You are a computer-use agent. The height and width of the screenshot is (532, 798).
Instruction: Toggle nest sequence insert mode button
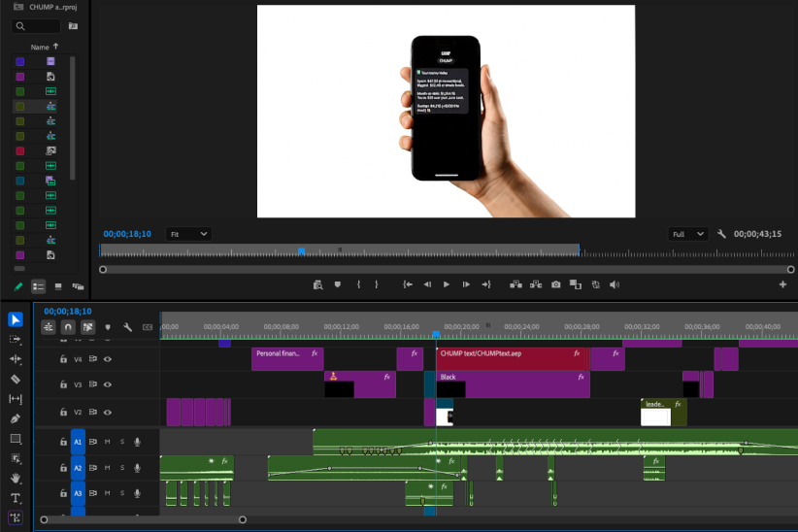pyautogui.click(x=48, y=327)
